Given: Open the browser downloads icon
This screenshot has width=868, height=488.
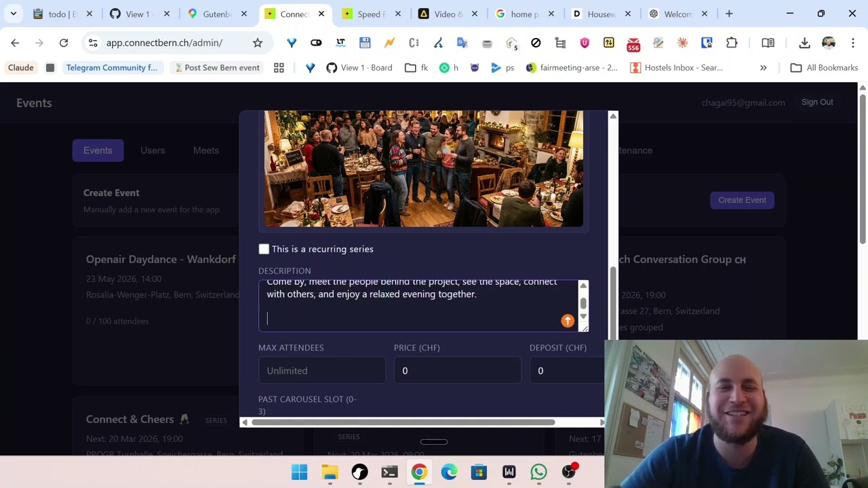Looking at the screenshot, I should pyautogui.click(x=804, y=43).
